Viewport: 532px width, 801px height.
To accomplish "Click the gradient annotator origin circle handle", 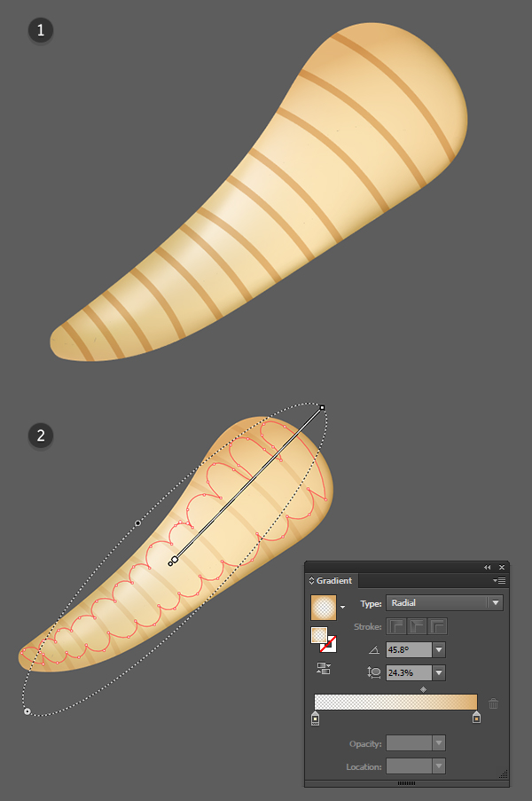I will point(173,561).
